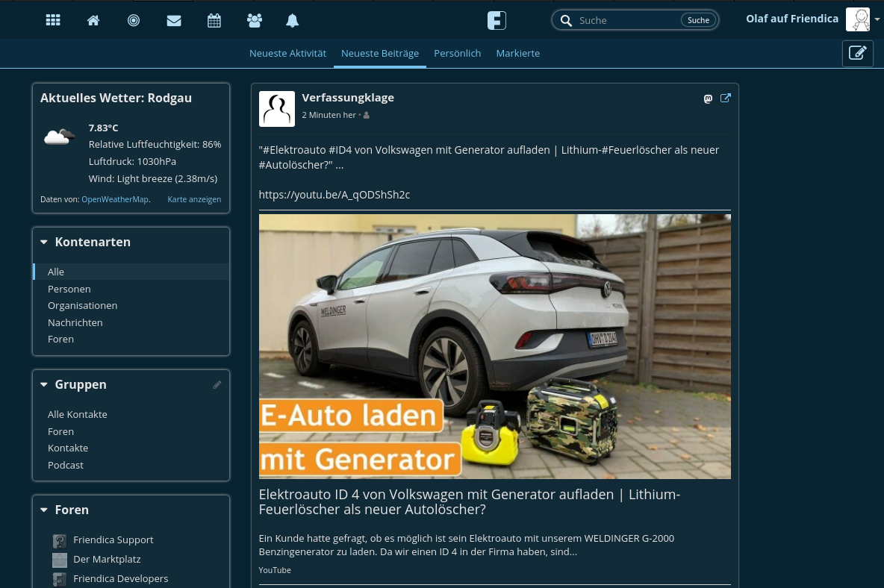884x588 pixels.
Task: Open post's external link icon
Action: [726, 98]
